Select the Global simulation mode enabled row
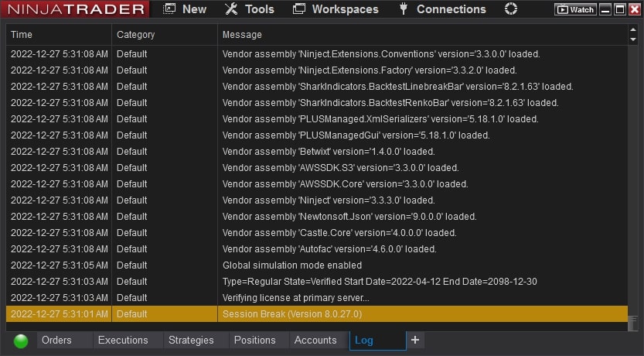Viewport: 644px width, 356px height. point(317,265)
